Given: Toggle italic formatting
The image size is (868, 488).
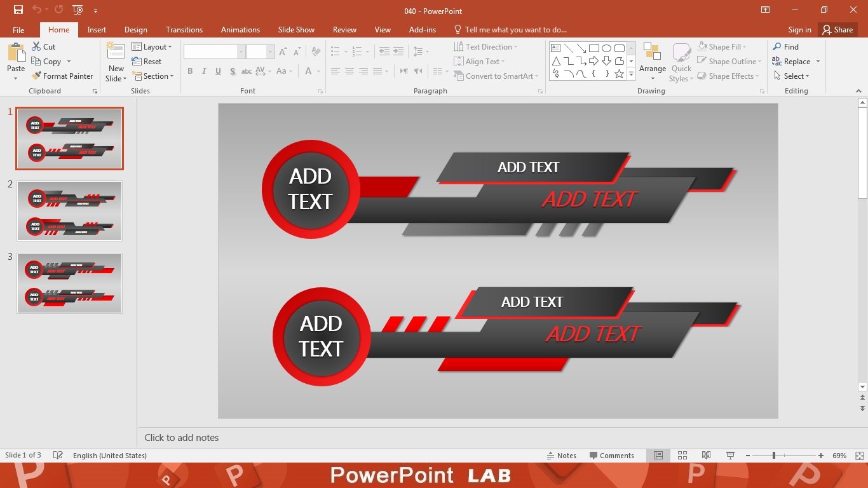Looking at the screenshot, I should pos(204,71).
